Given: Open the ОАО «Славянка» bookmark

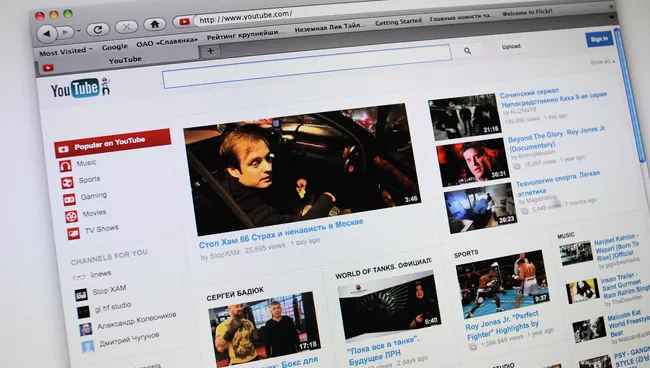Looking at the screenshot, I should pyautogui.click(x=167, y=42).
